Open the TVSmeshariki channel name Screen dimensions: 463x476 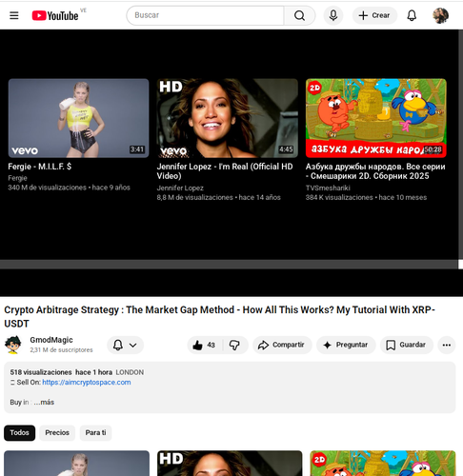[328, 188]
